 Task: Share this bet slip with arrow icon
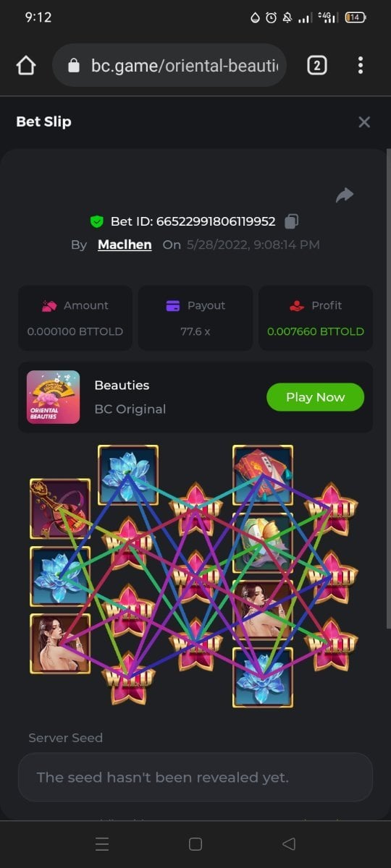click(345, 195)
